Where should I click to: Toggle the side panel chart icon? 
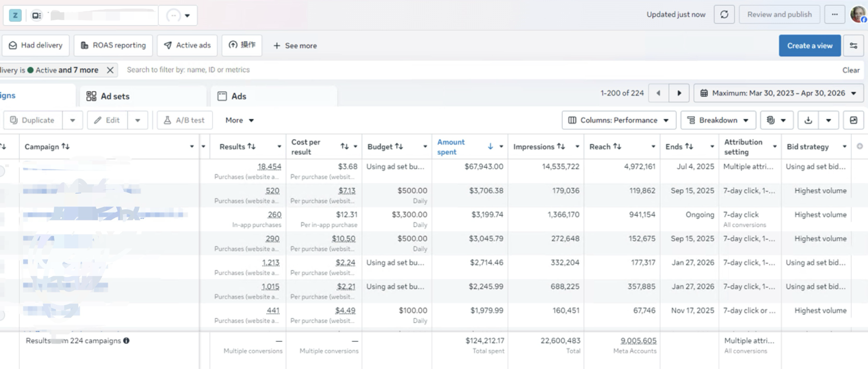coord(853,120)
